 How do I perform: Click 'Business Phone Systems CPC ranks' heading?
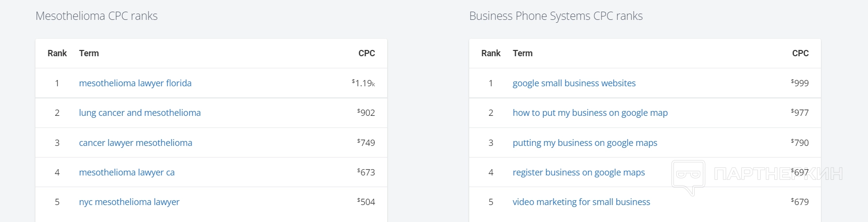[x=556, y=16]
